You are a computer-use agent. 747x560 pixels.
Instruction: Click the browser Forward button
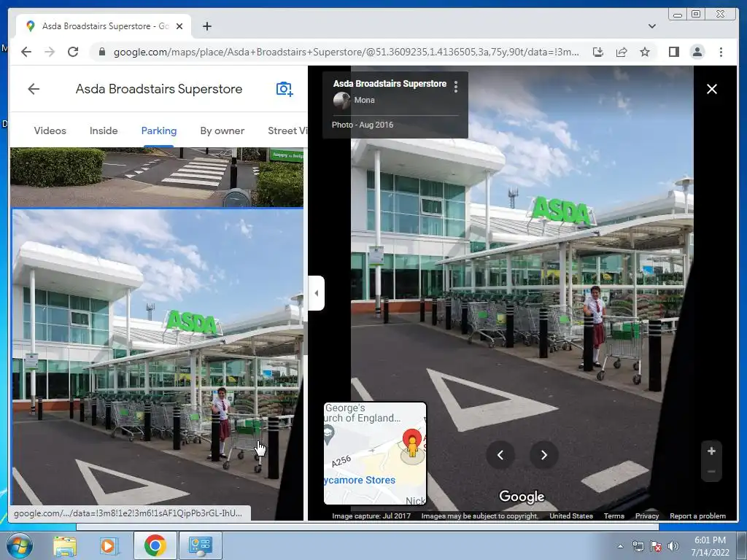50,52
